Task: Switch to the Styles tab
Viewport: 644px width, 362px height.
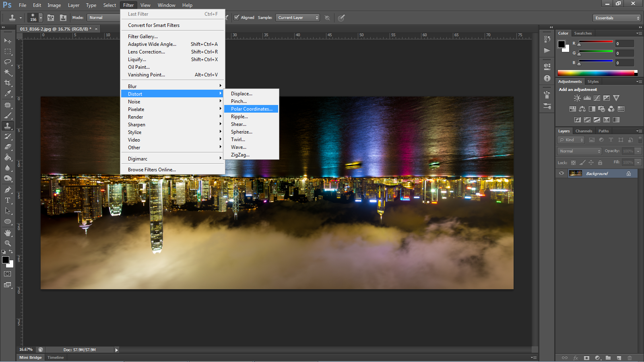Action: point(593,82)
